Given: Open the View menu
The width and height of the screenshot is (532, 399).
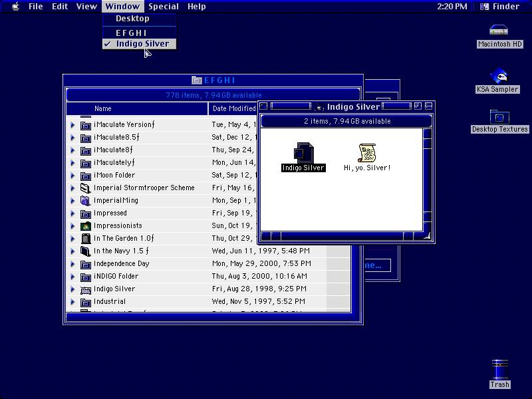Looking at the screenshot, I should (x=86, y=7).
